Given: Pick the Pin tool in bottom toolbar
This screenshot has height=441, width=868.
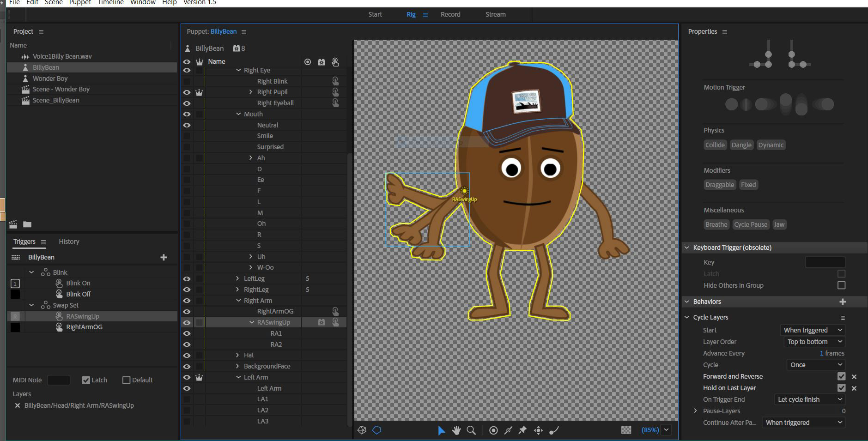Looking at the screenshot, I should pyautogui.click(x=522, y=430).
